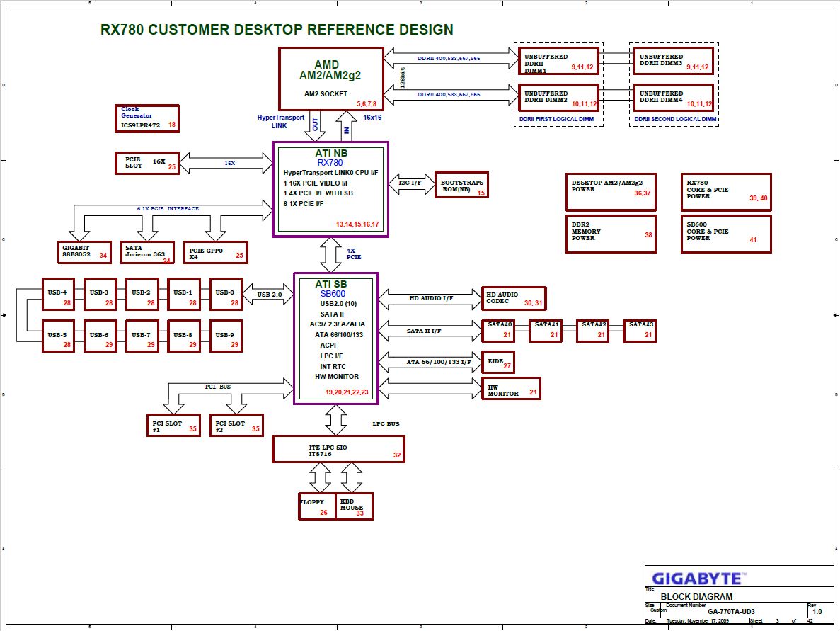Click the UNBUFFERED DDRII DIMM2 box
The height and width of the screenshot is (631, 840).
[x=558, y=98]
